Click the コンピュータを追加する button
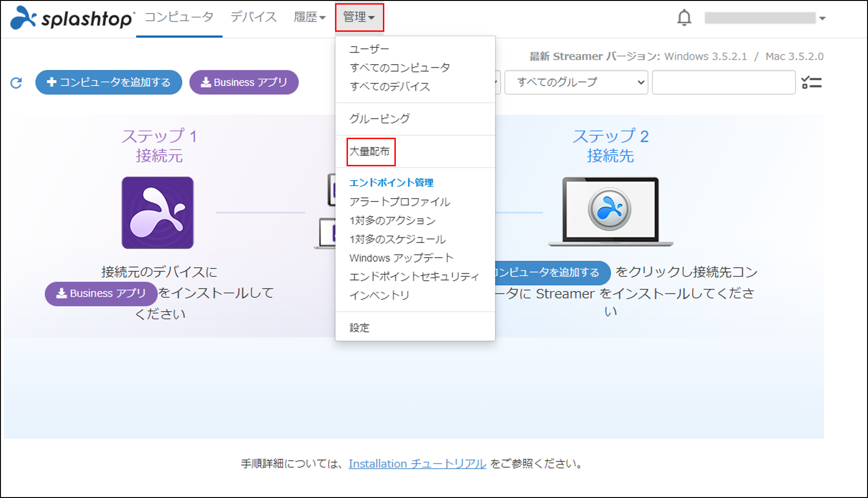868x498 pixels. [109, 82]
